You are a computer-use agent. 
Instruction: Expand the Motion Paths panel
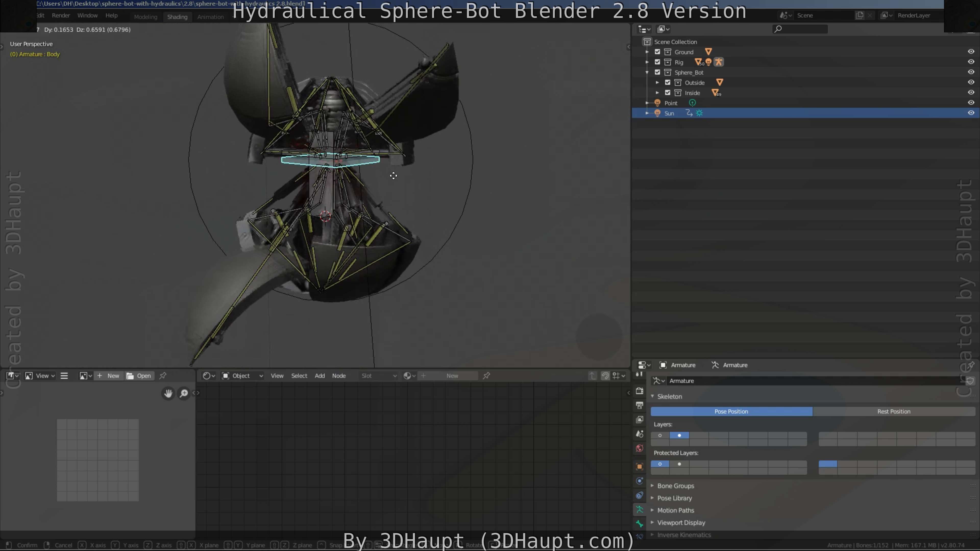pos(653,510)
